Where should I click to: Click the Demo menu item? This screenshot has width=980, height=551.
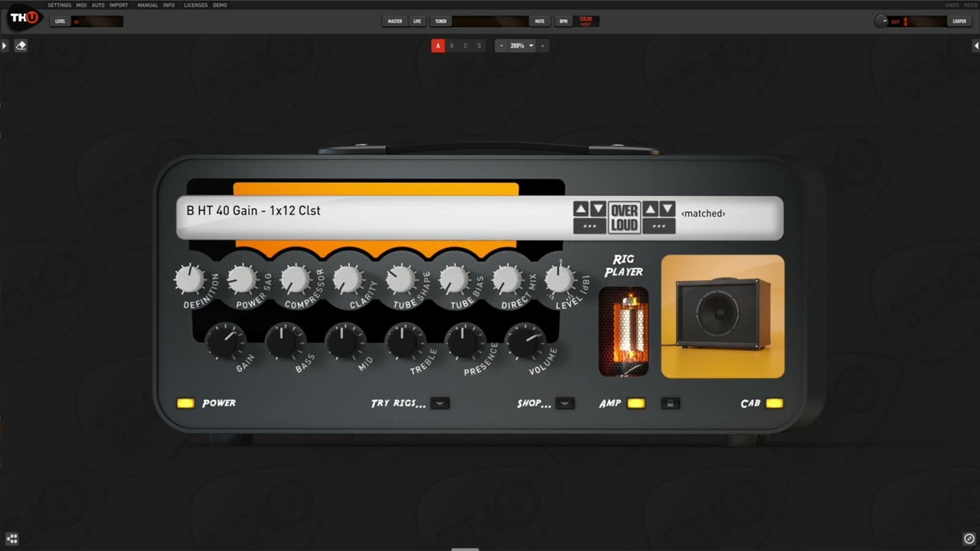[x=220, y=5]
